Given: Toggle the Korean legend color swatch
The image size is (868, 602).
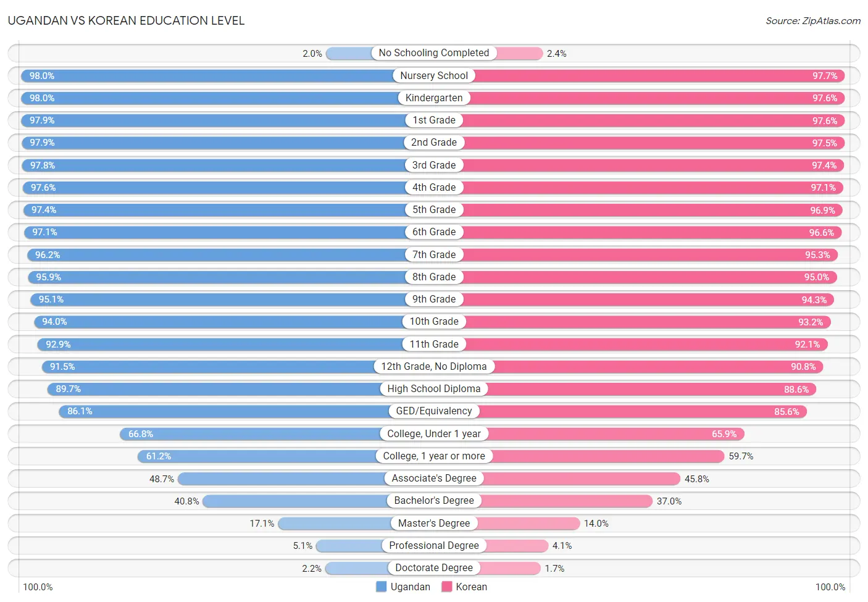Looking at the screenshot, I should 446,587.
